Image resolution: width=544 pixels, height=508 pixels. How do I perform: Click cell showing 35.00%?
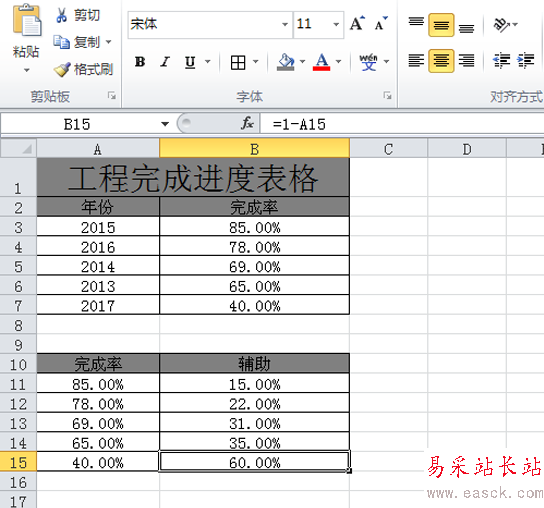click(255, 442)
